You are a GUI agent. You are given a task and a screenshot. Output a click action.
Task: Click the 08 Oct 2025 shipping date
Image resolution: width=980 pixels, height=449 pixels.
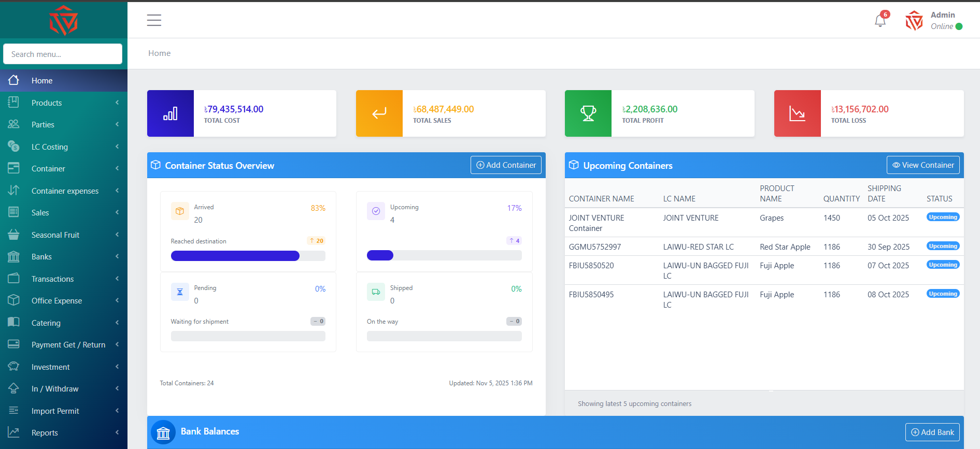click(x=888, y=295)
